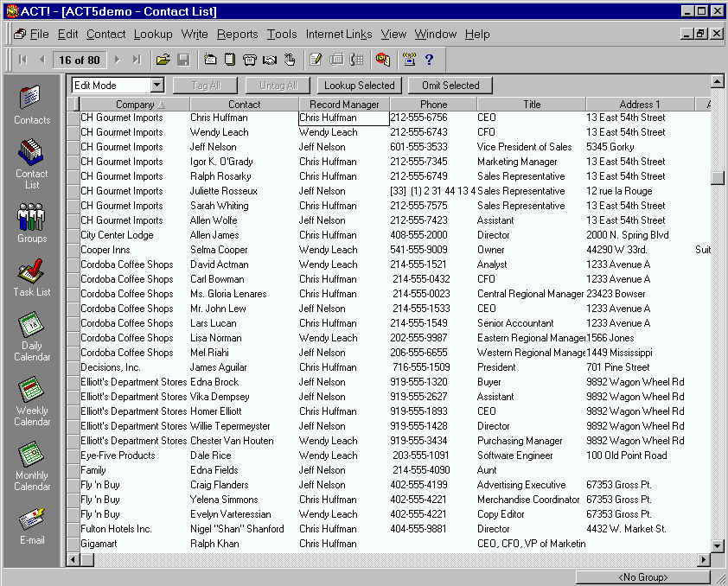
Task: Open the Contact menu
Action: [105, 35]
